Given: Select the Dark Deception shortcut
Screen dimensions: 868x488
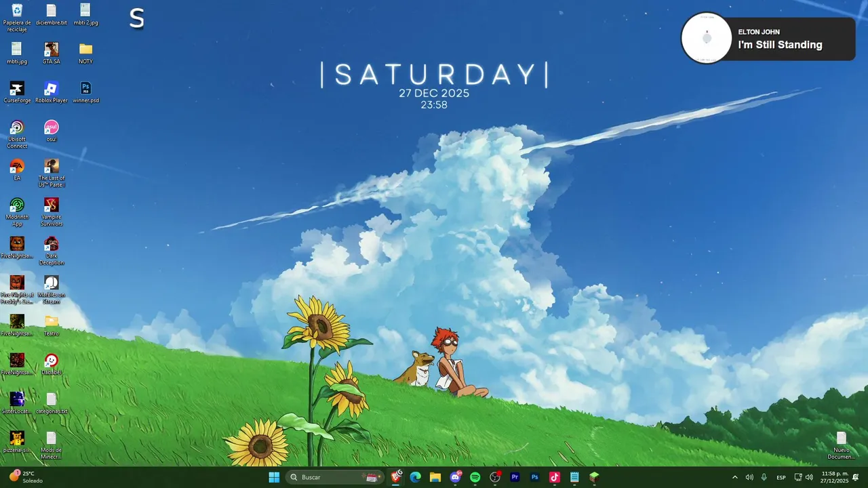Looking at the screenshot, I should click(x=52, y=251).
